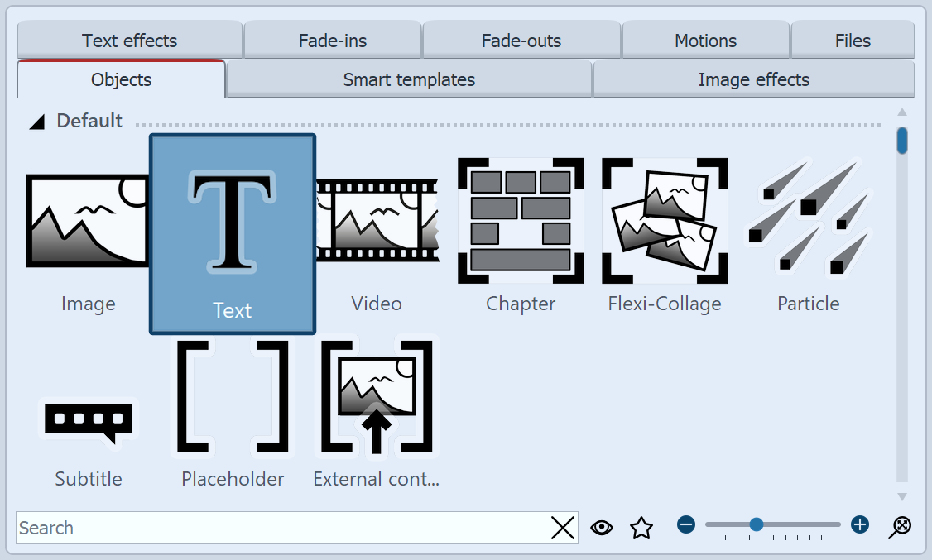Open the Smart templates tab

(408, 79)
